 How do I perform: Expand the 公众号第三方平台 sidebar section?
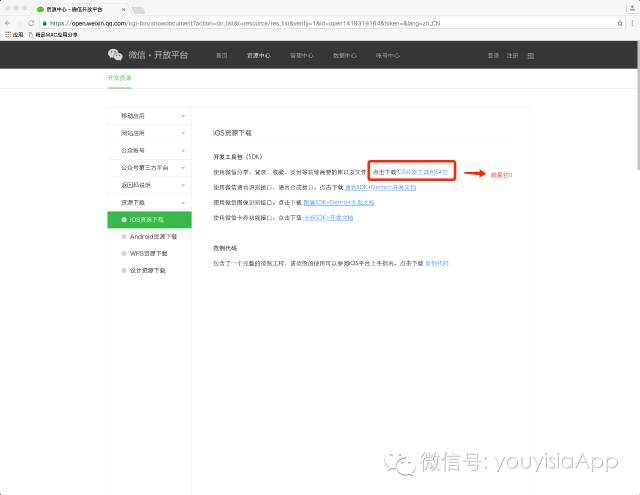[x=149, y=168]
